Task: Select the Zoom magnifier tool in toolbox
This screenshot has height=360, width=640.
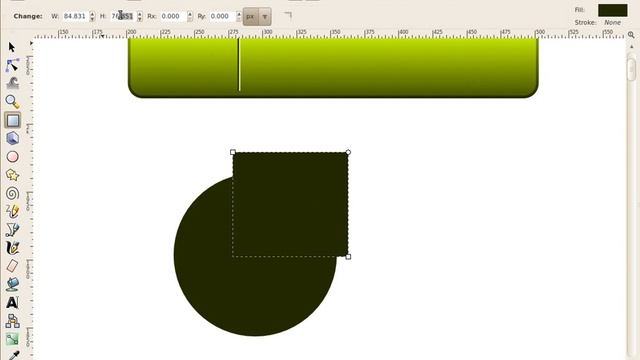Action: [x=12, y=102]
